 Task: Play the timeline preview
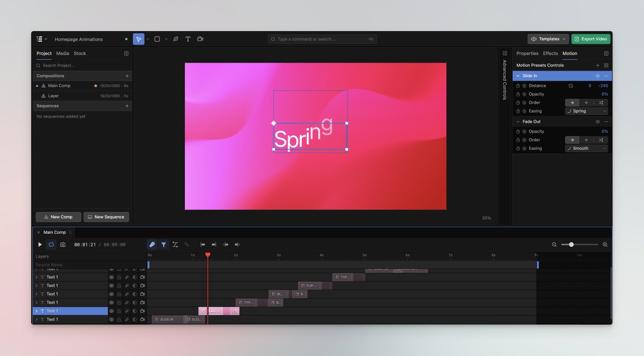point(40,244)
